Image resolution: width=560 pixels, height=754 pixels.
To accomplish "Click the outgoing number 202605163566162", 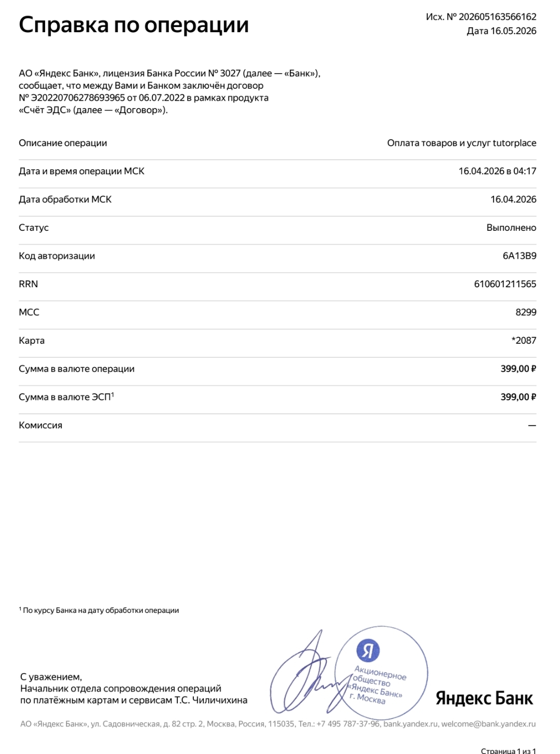I will tap(497, 17).
